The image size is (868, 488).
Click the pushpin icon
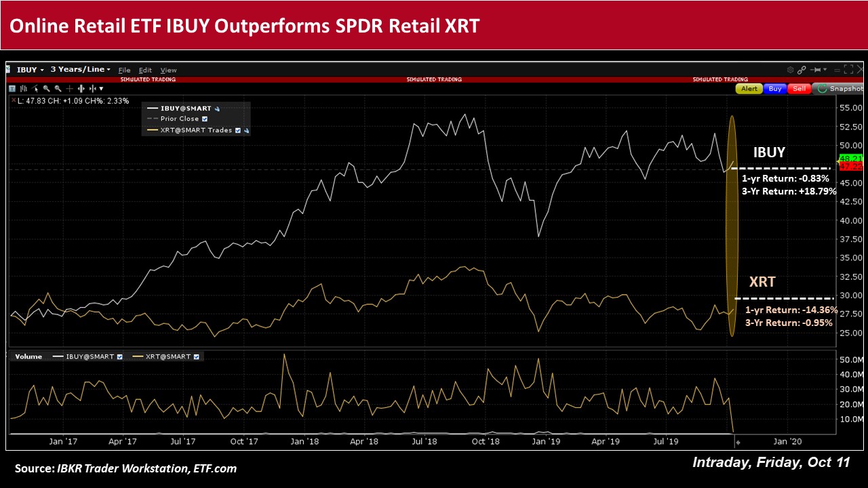click(x=816, y=70)
